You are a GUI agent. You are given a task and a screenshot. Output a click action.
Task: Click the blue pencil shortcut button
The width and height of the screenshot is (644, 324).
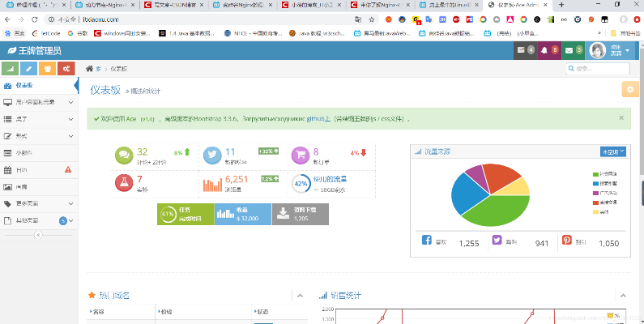(x=31, y=68)
